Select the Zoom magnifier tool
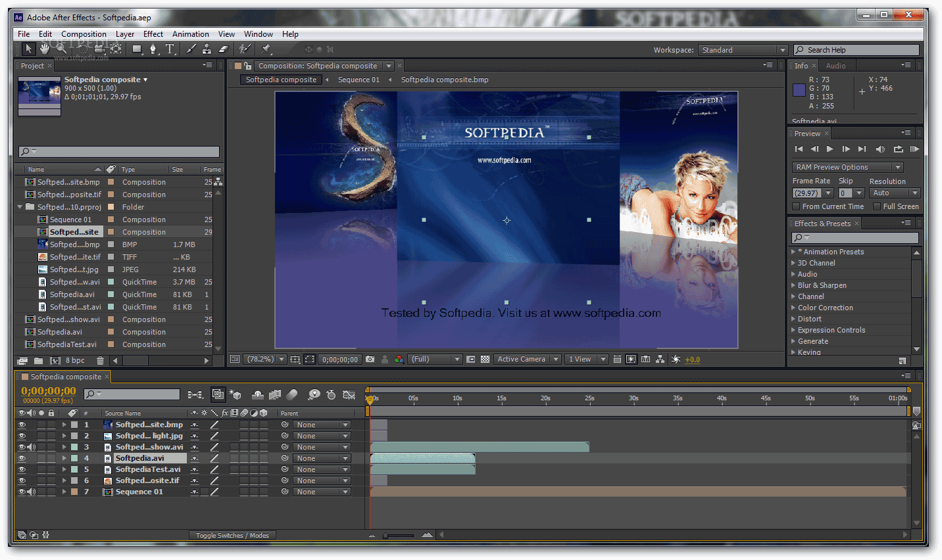The height and width of the screenshot is (560, 942). pyautogui.click(x=61, y=49)
